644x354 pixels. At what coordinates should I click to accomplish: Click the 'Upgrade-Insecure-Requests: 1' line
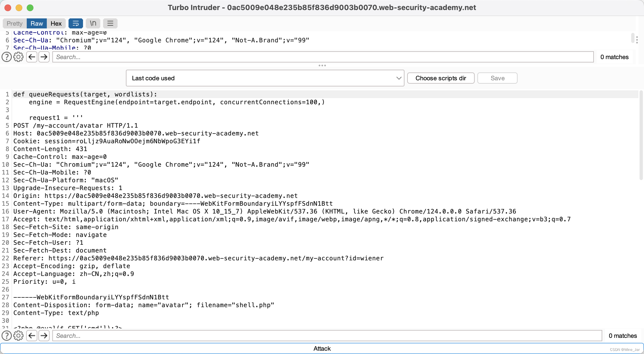point(68,188)
